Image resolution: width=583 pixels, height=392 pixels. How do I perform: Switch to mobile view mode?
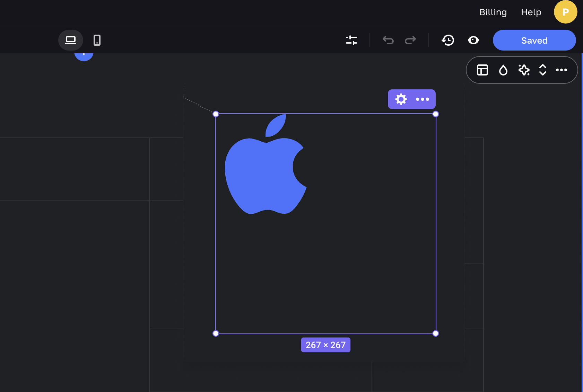97,40
